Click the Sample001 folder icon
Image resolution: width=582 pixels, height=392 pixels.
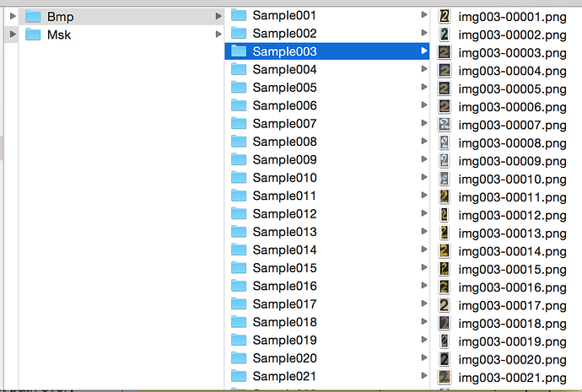(x=239, y=15)
